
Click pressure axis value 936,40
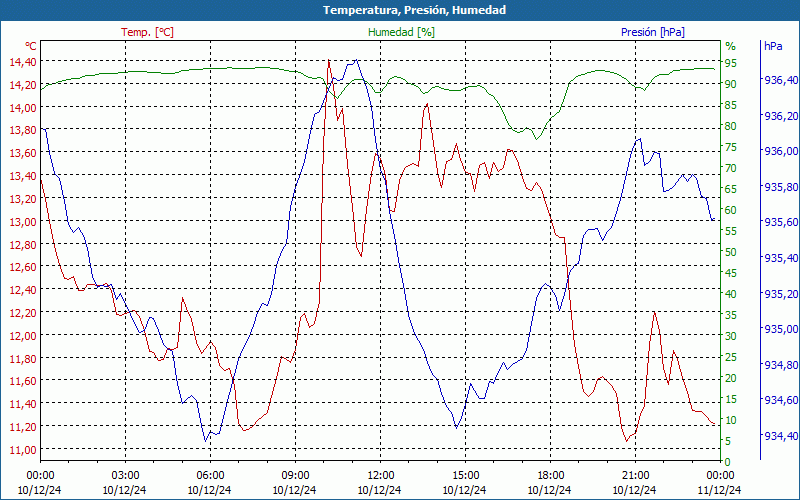[x=780, y=80]
